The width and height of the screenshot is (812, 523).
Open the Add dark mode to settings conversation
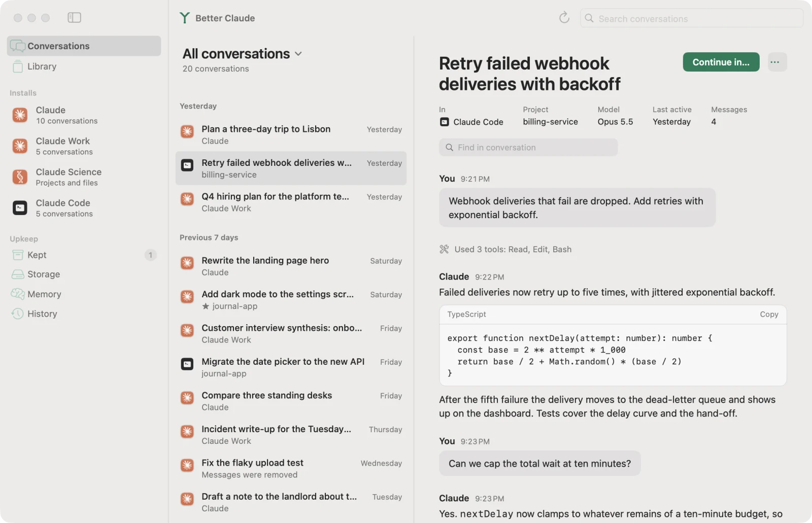pyautogui.click(x=291, y=300)
